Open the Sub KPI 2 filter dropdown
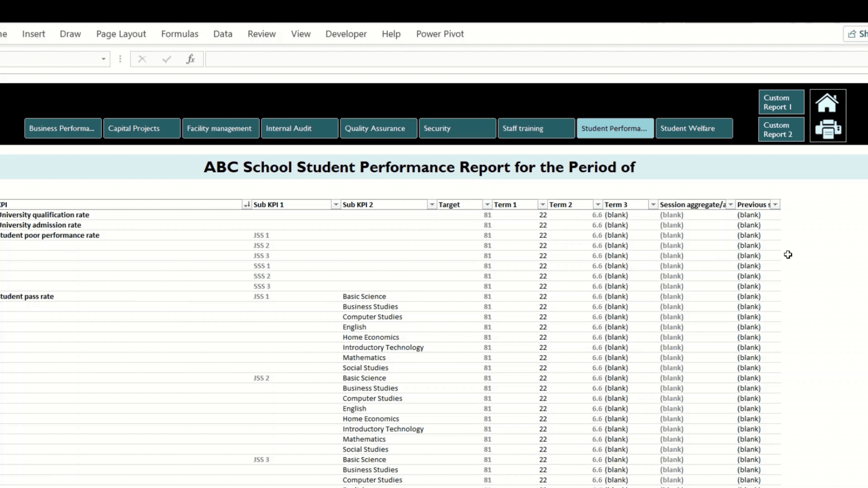Viewport: 868px width, 488px height. click(432, 205)
